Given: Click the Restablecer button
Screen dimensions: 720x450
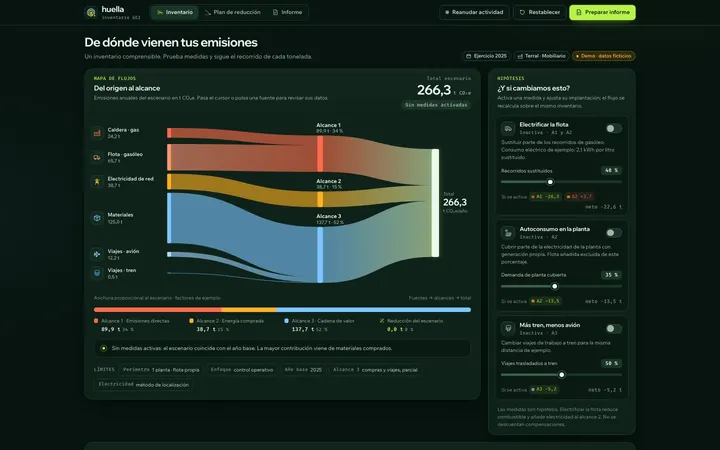Looking at the screenshot, I should (x=540, y=12).
